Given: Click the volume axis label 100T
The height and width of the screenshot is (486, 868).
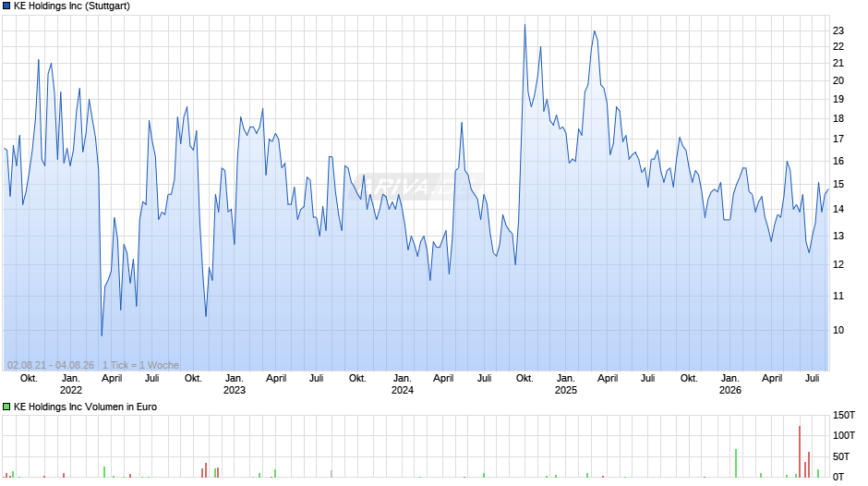Looking at the screenshot, I should [844, 435].
